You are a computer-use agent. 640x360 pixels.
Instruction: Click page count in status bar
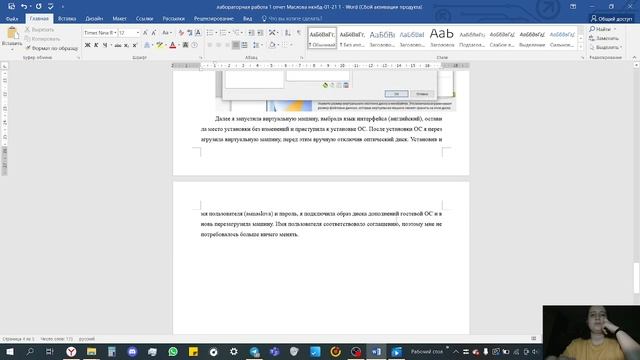click(x=18, y=339)
